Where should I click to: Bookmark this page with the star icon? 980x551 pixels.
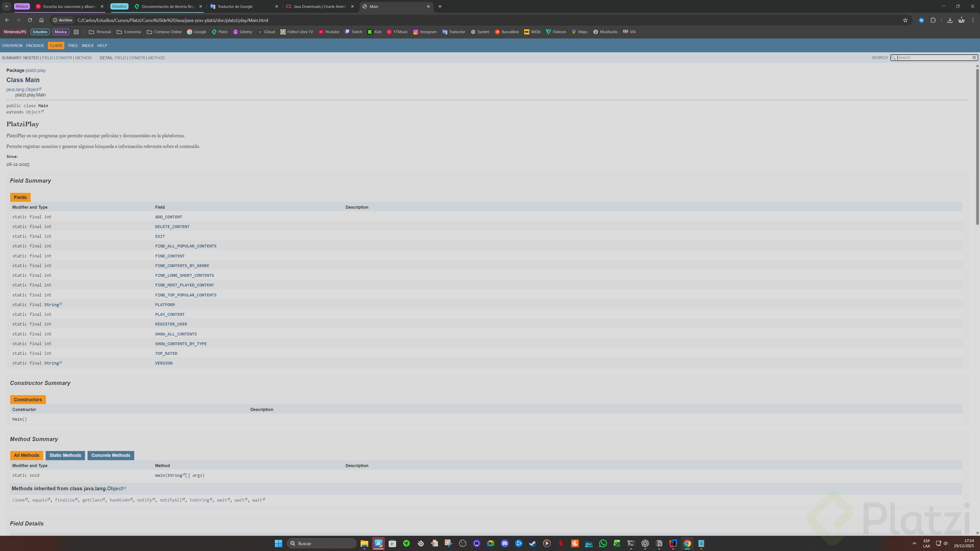905,20
